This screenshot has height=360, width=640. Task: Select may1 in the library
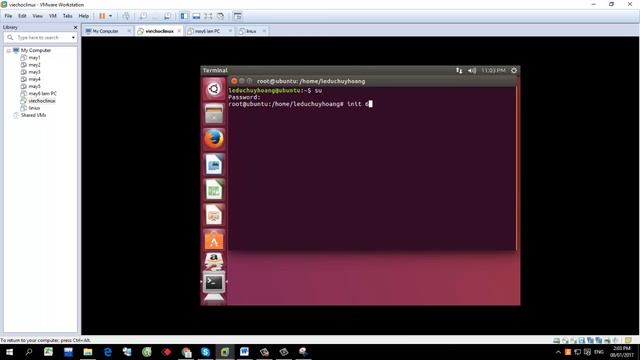[x=34, y=58]
